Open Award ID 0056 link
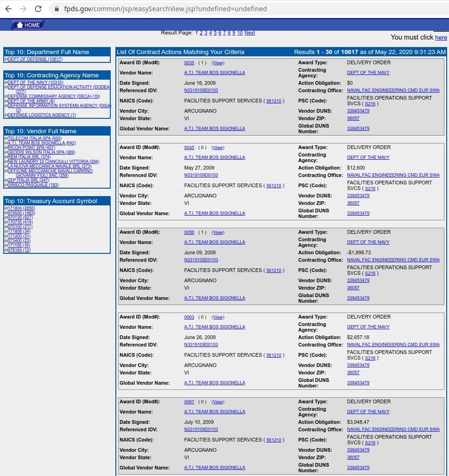This screenshot has height=476, width=449. click(189, 232)
